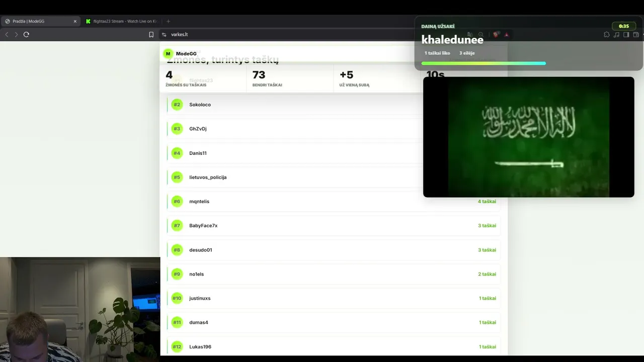Viewport: 644px width, 362px height.
Task: Click the 3 taškai score for BabyFace7x
Action: point(487,226)
